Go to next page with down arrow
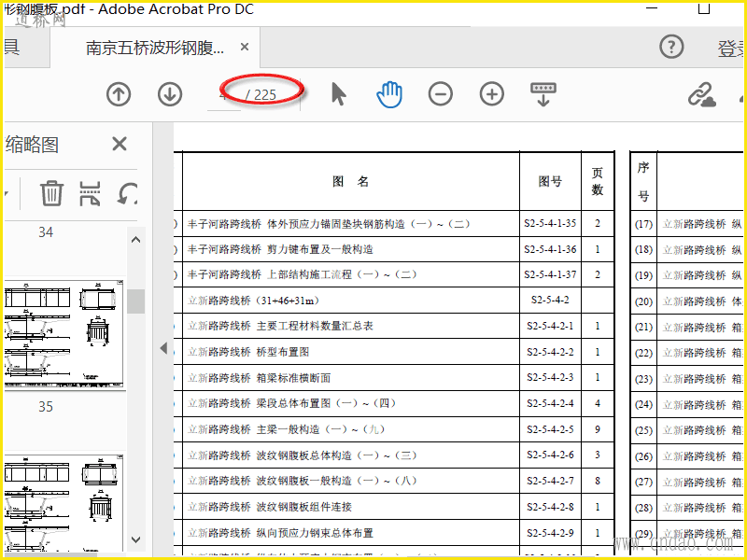747x560 pixels. pos(170,94)
